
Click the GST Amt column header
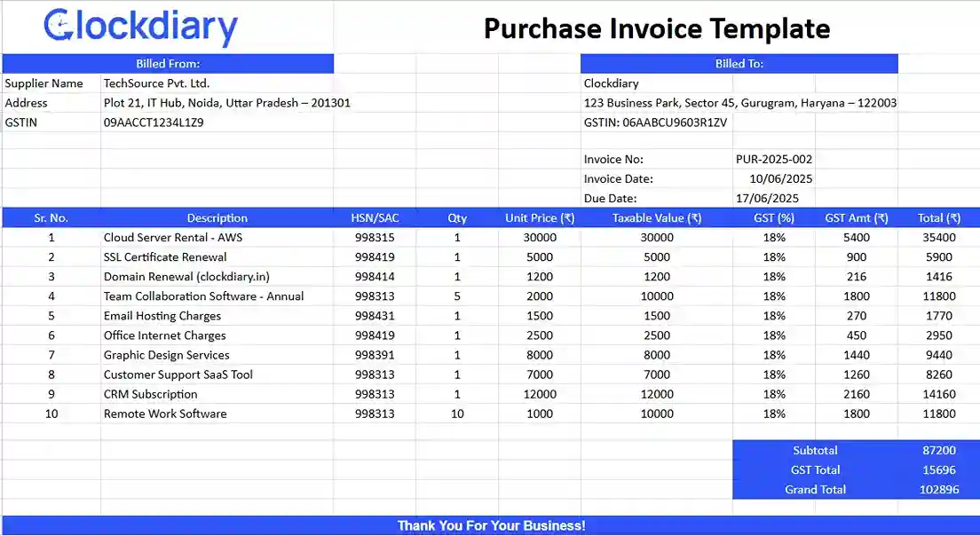pos(857,218)
